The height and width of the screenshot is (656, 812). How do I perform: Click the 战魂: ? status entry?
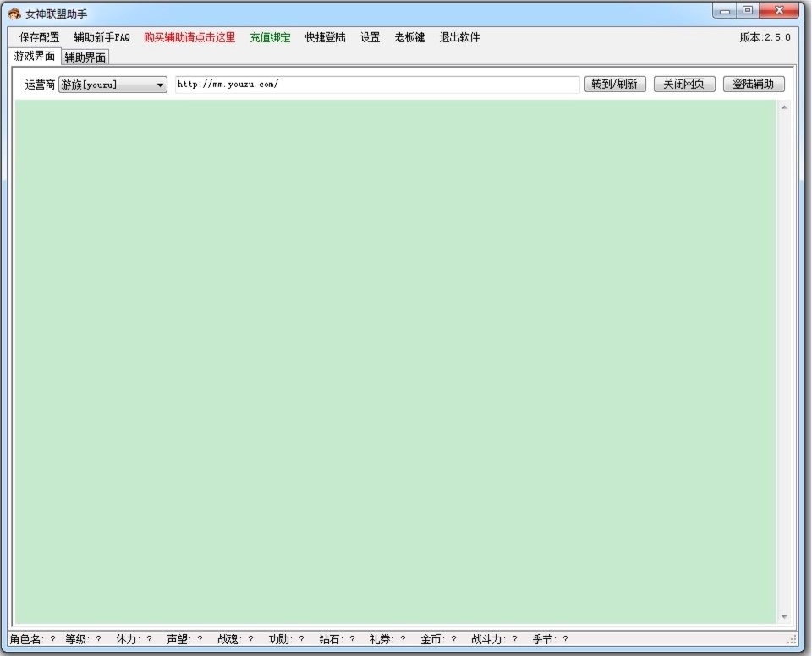[236, 639]
